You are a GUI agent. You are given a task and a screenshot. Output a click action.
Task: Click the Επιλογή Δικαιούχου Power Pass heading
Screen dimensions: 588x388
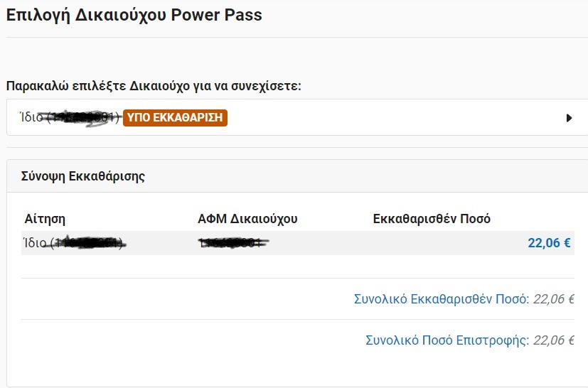(x=134, y=15)
